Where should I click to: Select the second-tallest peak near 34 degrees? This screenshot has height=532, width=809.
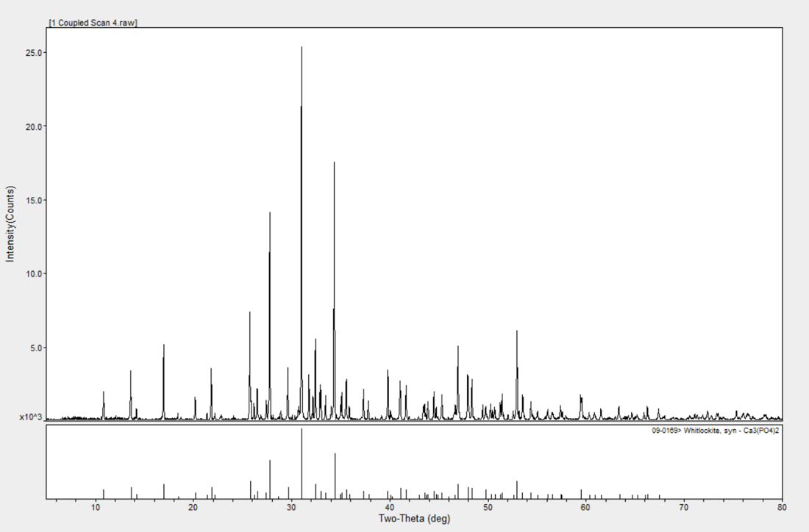(x=334, y=165)
